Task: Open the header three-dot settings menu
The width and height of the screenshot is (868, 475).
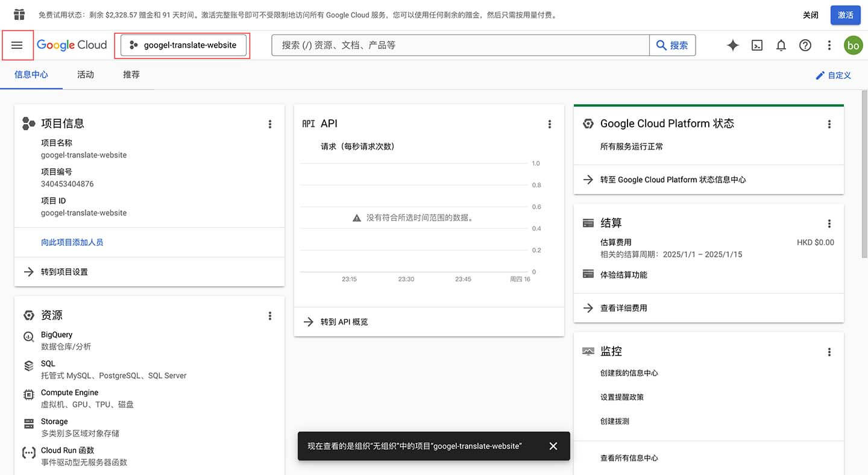Action: [x=829, y=45]
